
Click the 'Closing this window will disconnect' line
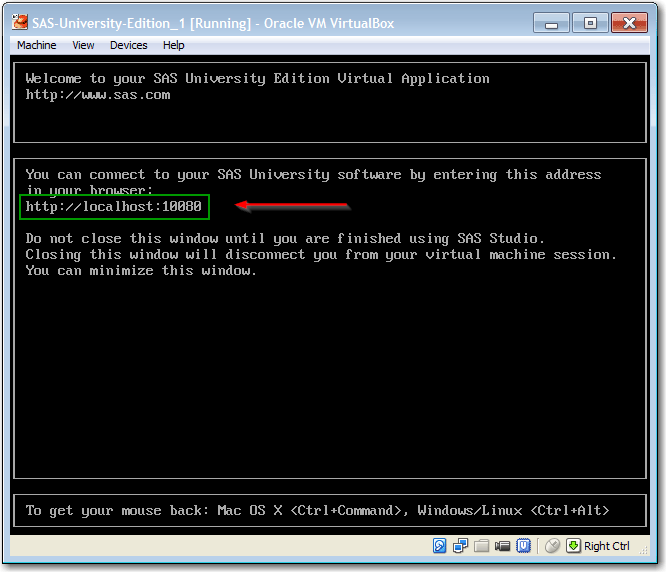[x=321, y=254]
